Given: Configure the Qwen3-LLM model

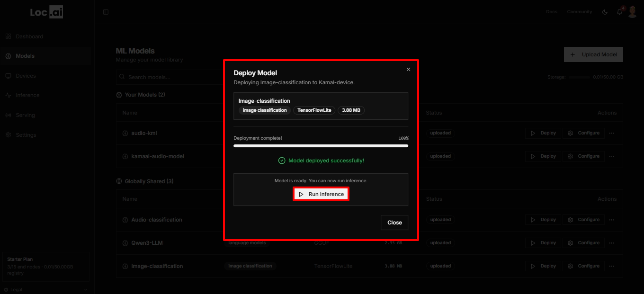Looking at the screenshot, I should click(x=583, y=243).
